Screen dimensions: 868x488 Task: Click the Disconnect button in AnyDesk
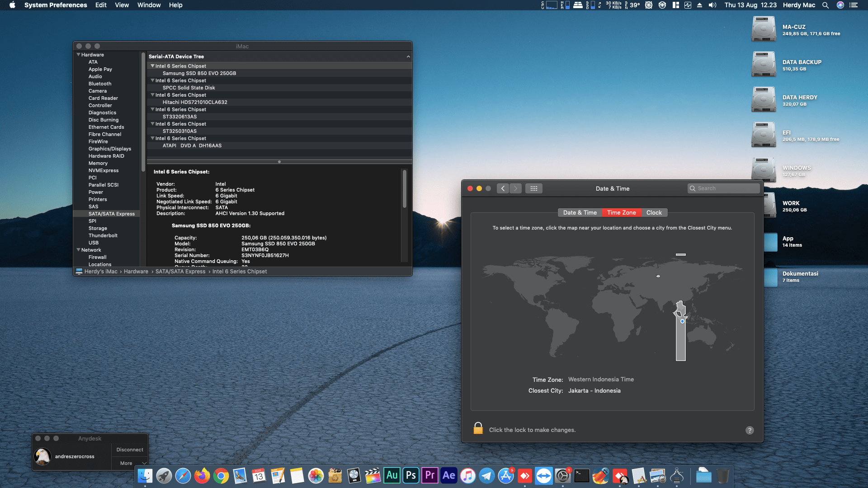(x=130, y=449)
